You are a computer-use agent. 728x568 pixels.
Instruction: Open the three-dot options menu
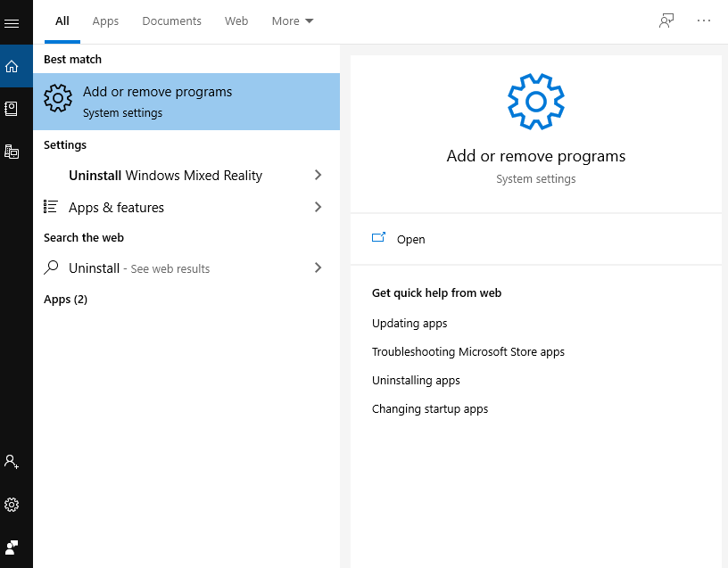[x=703, y=21]
